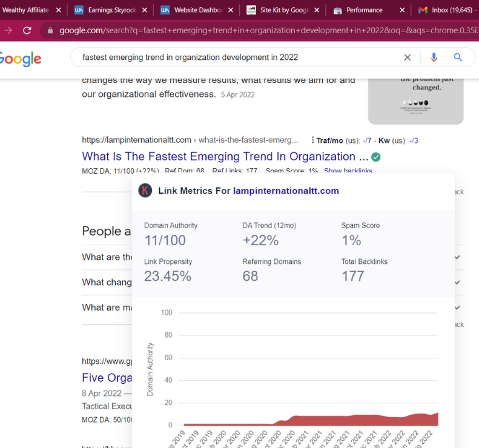Click the DA Trend value +22%
The width and height of the screenshot is (479, 448).
260,240
